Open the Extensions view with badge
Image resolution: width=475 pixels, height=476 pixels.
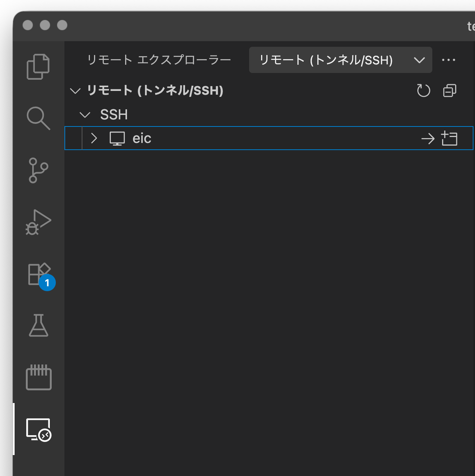click(x=39, y=275)
